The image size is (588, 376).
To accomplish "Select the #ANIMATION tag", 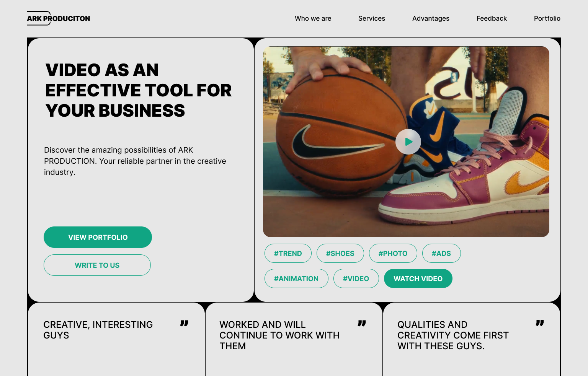I will 296,278.
